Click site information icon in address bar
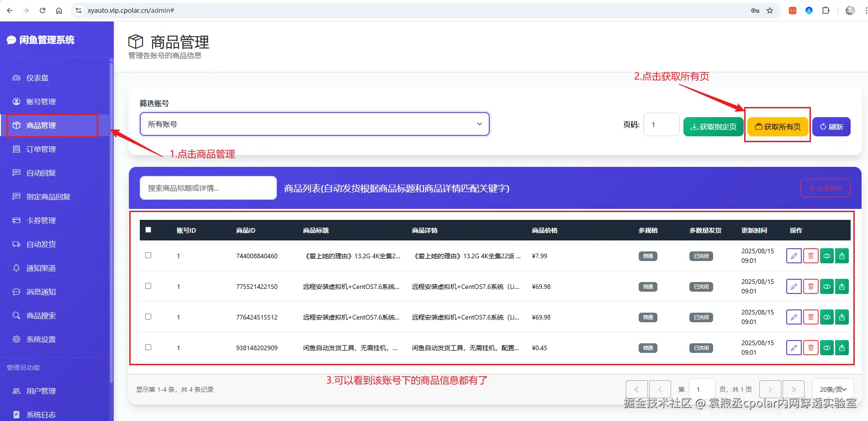This screenshot has width=868, height=421. pos(79,11)
